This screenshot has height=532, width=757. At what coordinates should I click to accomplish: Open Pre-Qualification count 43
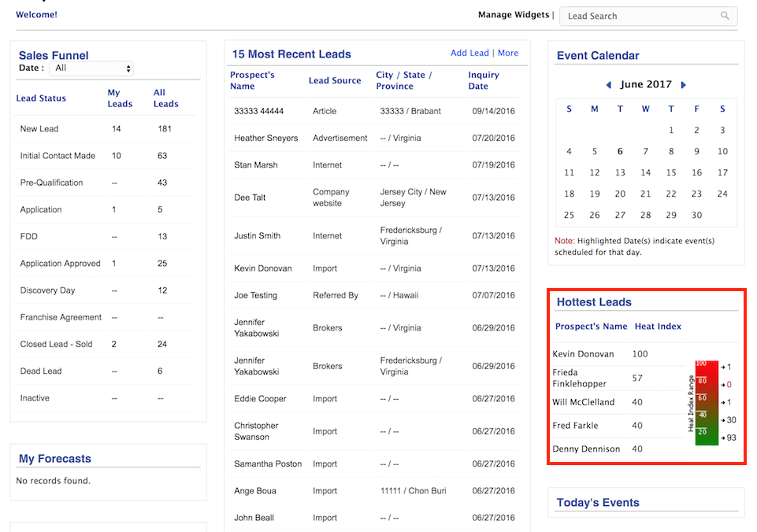tap(162, 183)
